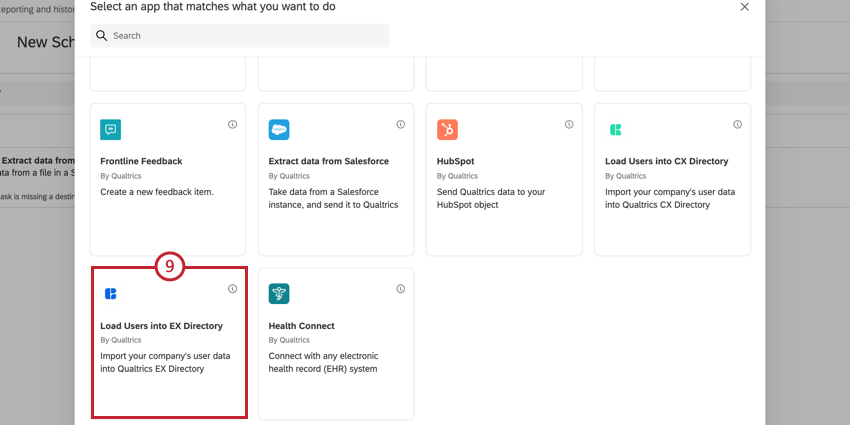Click 'By Qualtrics' under Extract data from Salesforce
The height and width of the screenshot is (425, 850).
pos(289,176)
